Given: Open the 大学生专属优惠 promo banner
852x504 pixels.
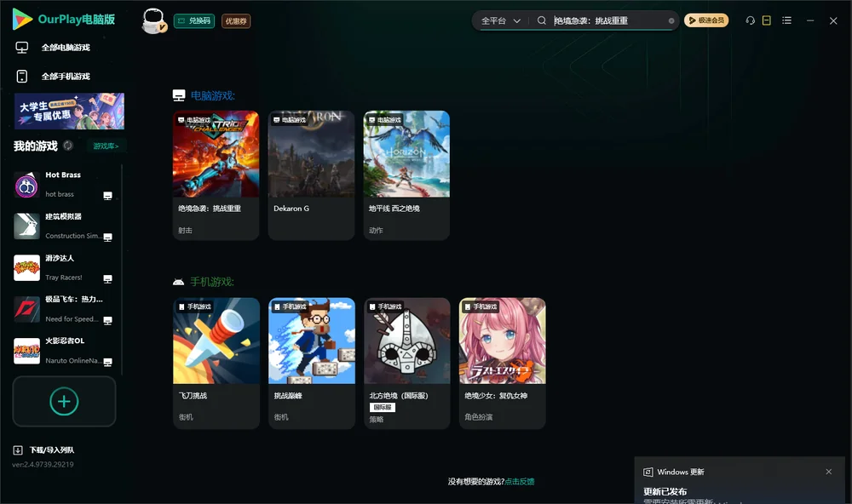Looking at the screenshot, I should tap(69, 111).
